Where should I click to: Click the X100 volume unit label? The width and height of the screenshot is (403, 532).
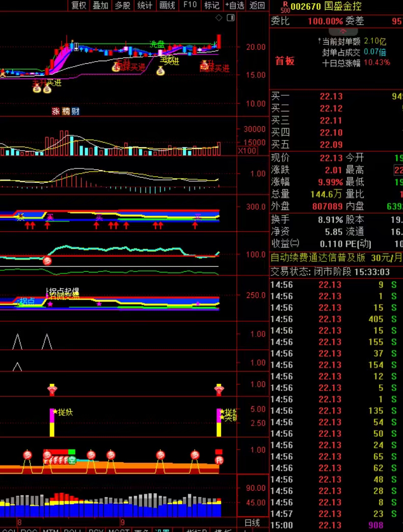click(x=247, y=151)
